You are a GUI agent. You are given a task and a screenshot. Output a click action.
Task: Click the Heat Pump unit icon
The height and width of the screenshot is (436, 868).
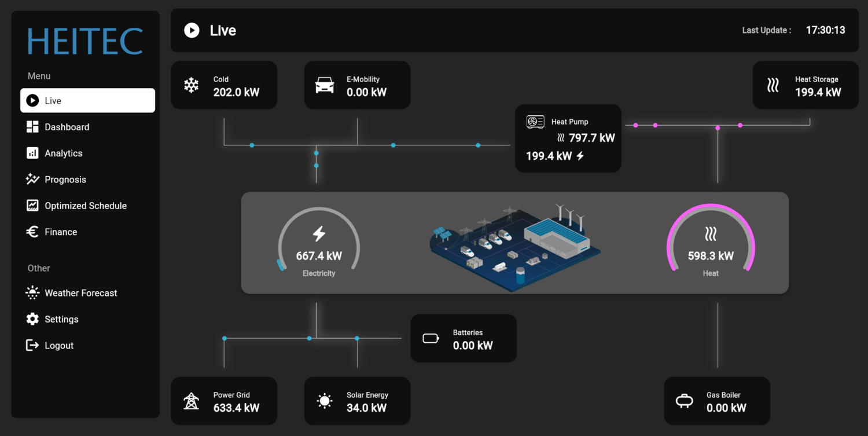click(535, 122)
